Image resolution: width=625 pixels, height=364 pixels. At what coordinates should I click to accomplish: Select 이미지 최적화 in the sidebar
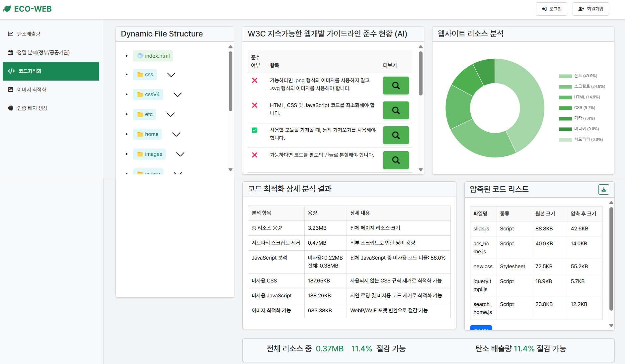[32, 90]
